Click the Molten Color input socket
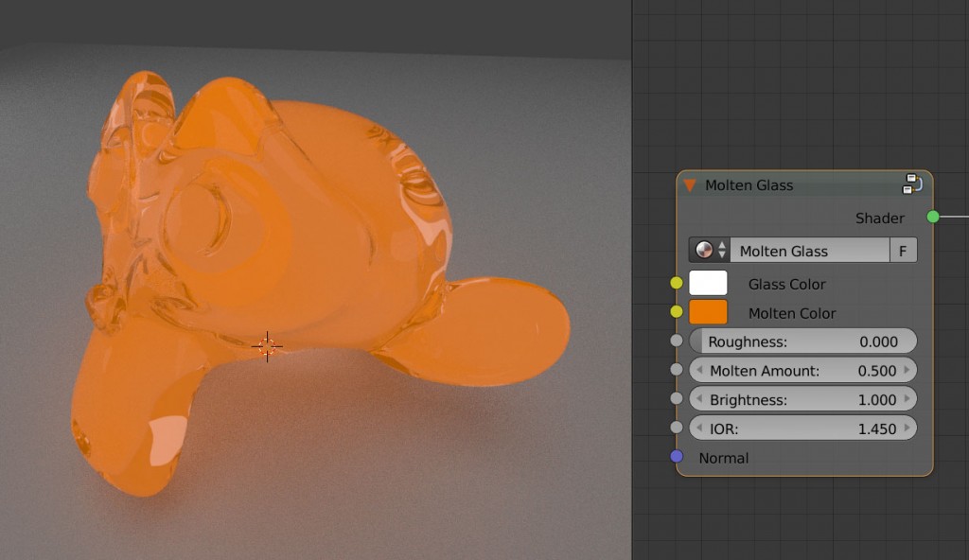This screenshot has width=969, height=560. [x=678, y=311]
